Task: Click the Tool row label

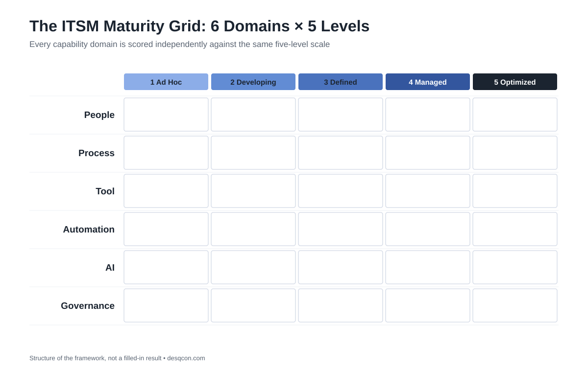Action: (105, 191)
